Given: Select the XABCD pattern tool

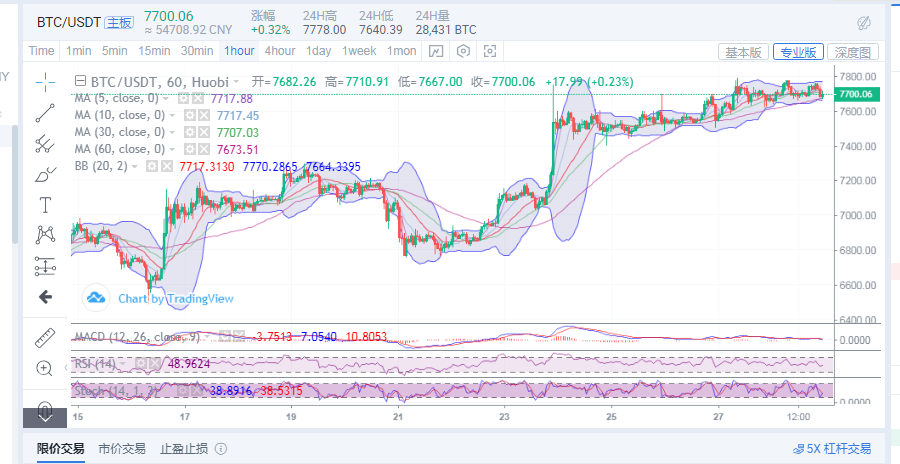Looking at the screenshot, I should point(45,235).
